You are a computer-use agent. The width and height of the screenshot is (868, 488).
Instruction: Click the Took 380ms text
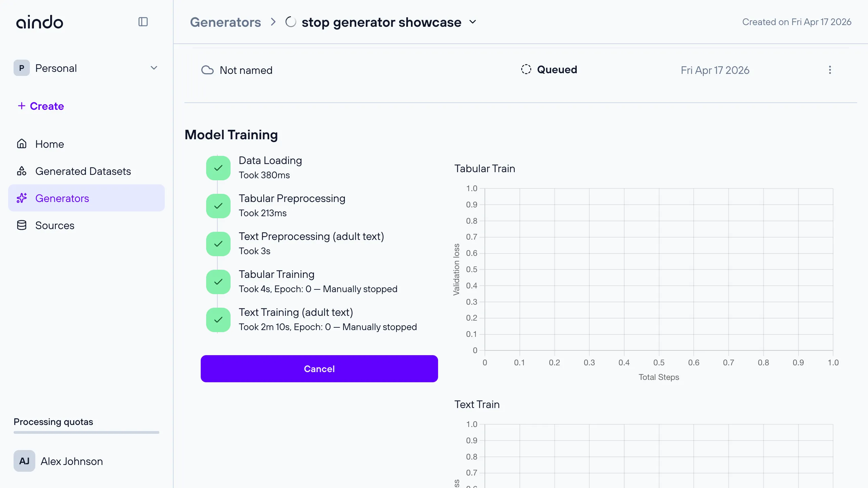(264, 175)
